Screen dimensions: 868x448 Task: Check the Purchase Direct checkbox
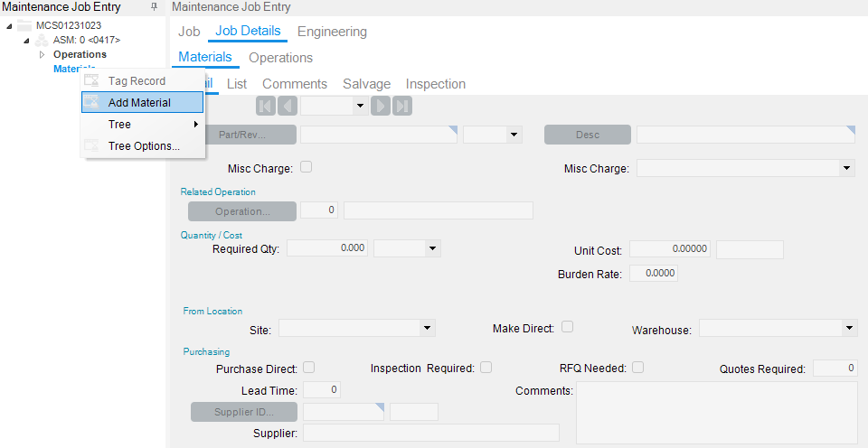(309, 368)
